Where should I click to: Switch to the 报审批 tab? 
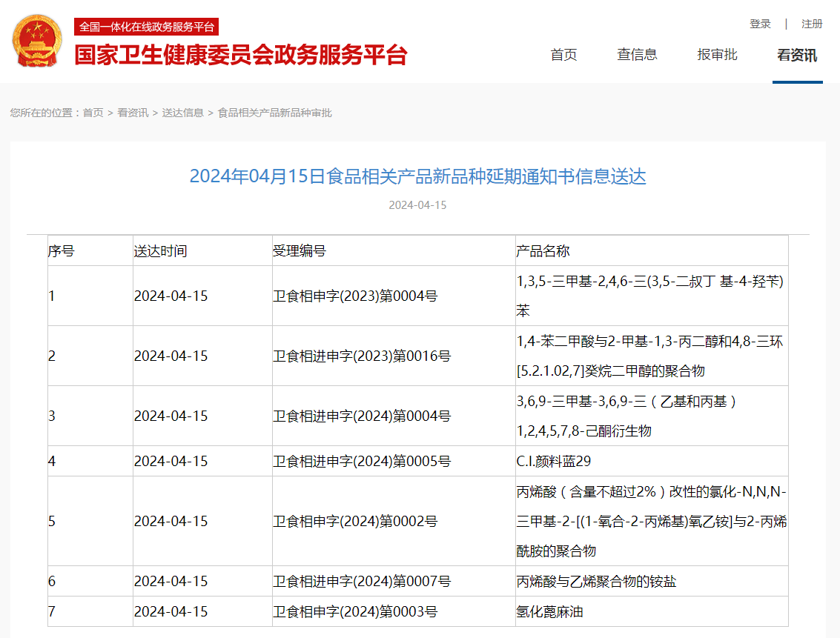(x=717, y=55)
